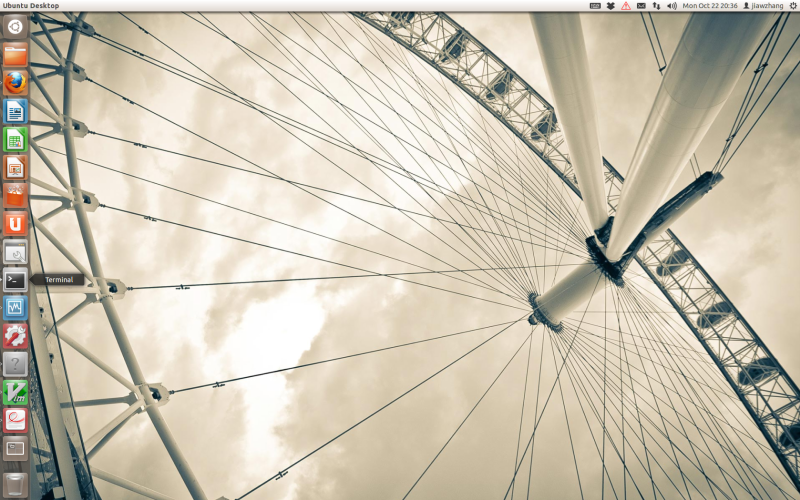Open the keyboard indicator in top panel
Image resolution: width=800 pixels, height=500 pixels.
tap(595, 6)
